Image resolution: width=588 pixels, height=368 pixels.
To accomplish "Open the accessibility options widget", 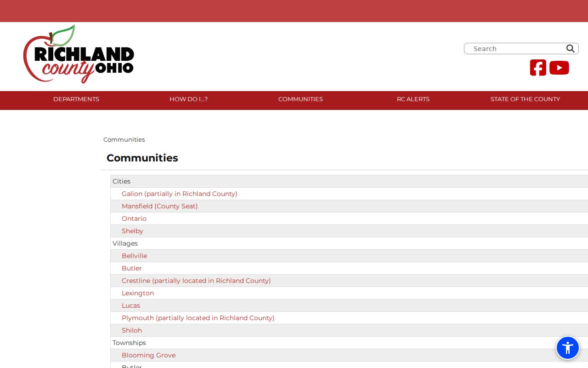I will 568,348.
